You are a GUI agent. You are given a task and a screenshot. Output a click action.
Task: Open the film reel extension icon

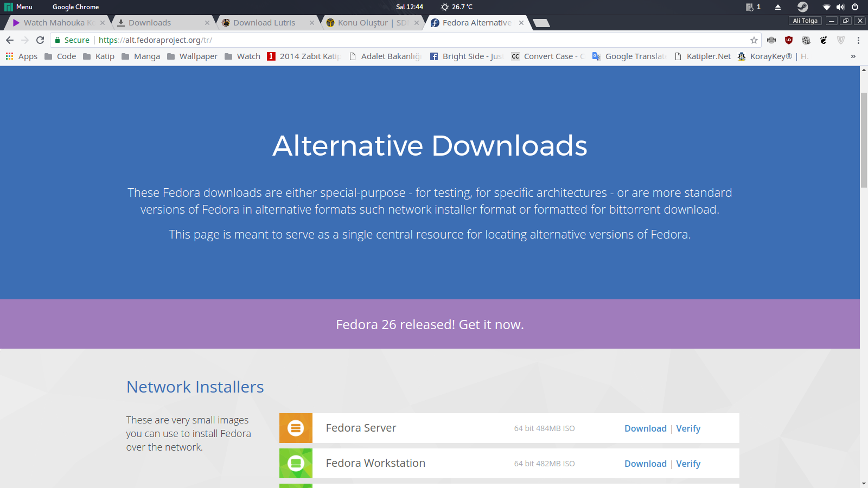[806, 40]
